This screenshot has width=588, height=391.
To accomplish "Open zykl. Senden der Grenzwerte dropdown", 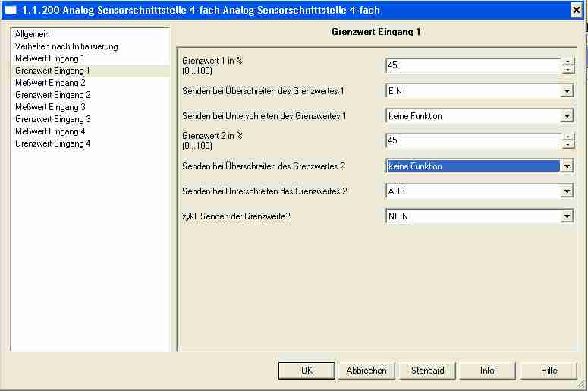I will point(566,216).
